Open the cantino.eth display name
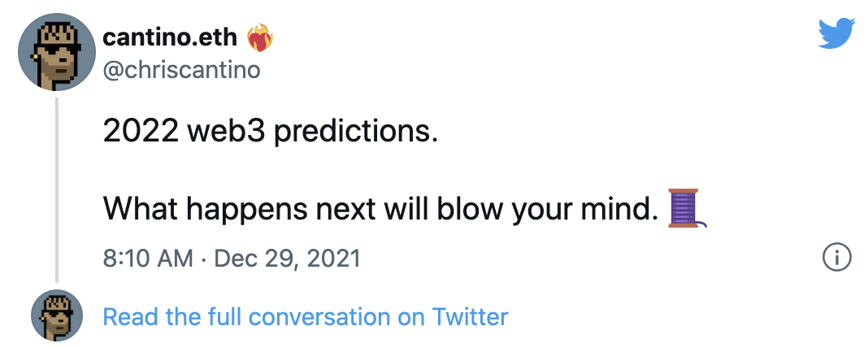868x348 pixels. (x=172, y=38)
